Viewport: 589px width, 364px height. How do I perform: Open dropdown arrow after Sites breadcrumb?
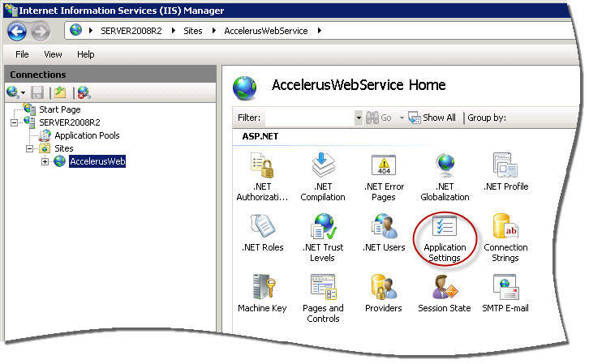click(x=214, y=31)
